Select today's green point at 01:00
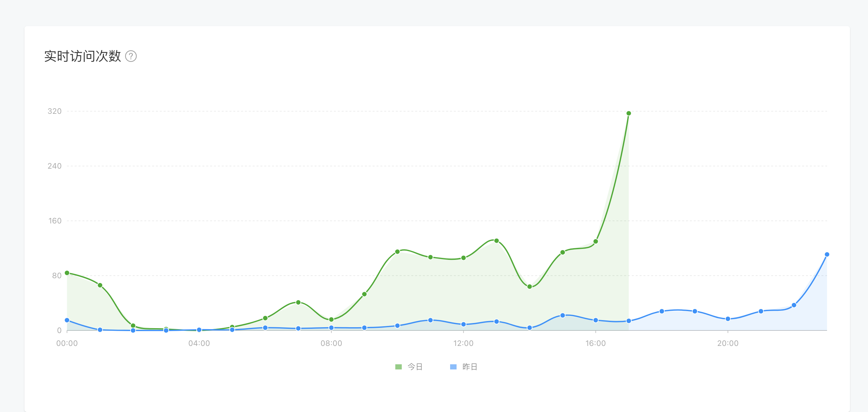 point(100,285)
